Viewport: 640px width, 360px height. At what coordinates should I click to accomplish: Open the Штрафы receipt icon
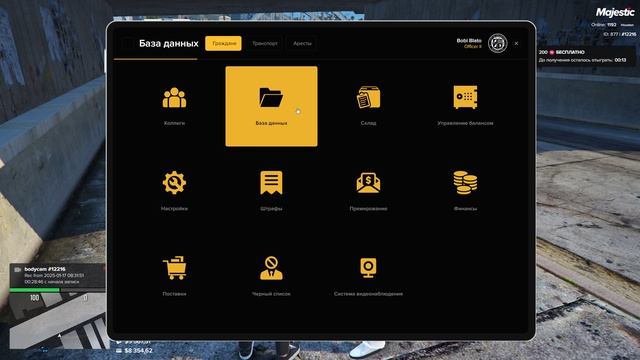271,183
